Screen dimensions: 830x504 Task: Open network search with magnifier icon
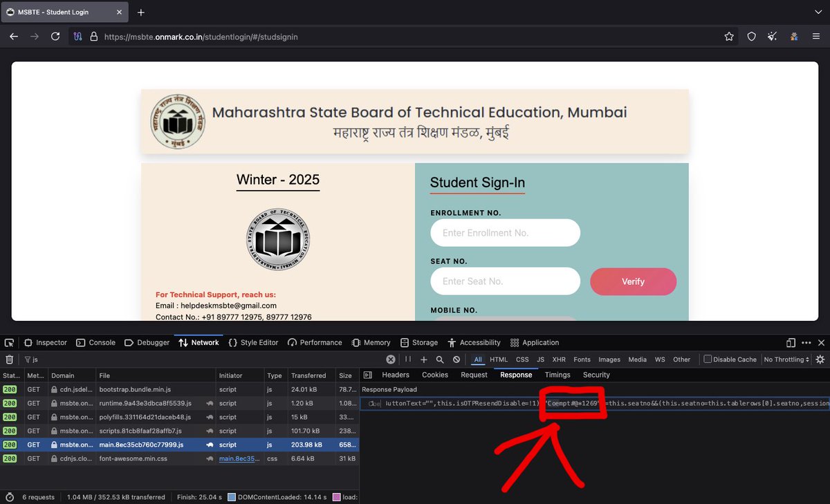click(440, 360)
